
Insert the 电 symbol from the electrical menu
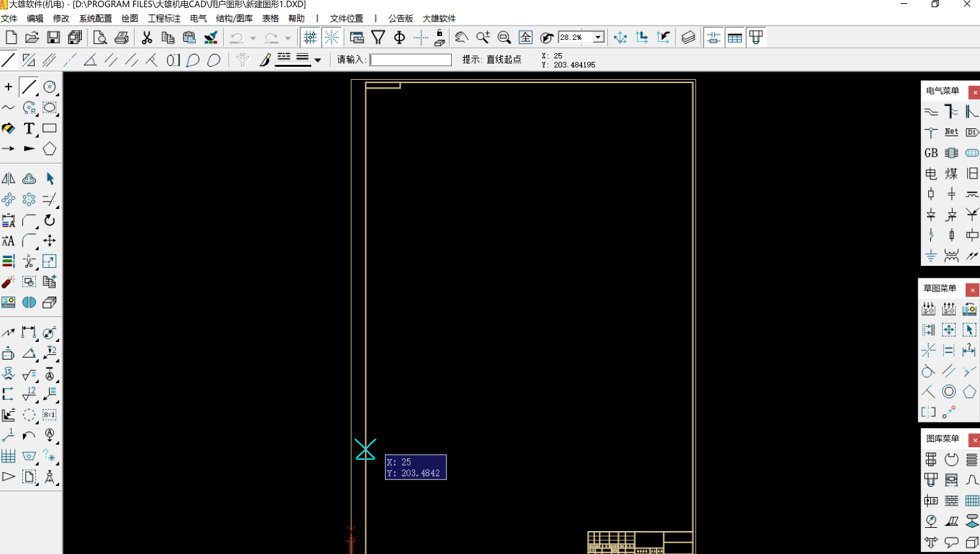point(931,174)
